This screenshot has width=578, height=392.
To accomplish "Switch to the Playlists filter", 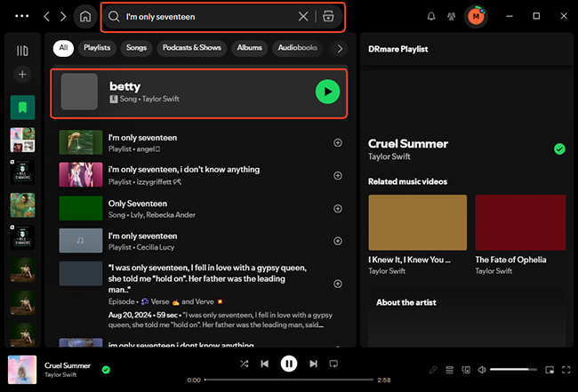I will click(97, 48).
